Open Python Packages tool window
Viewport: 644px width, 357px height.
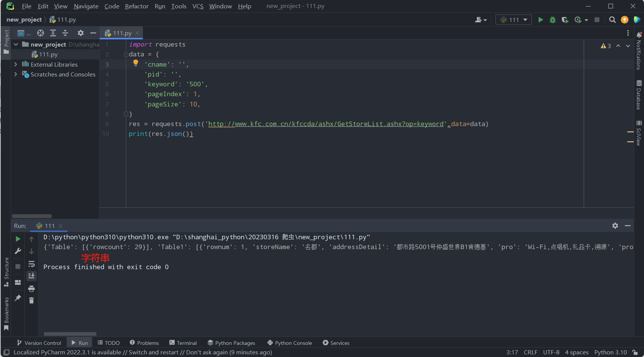(x=232, y=343)
